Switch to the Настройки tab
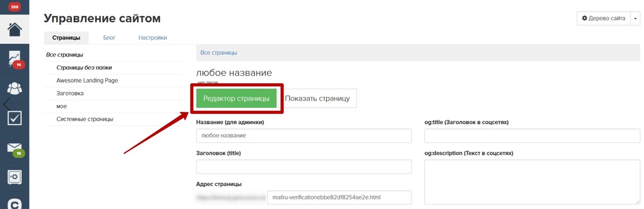Screen dimensions: 644x209 pos(153,38)
